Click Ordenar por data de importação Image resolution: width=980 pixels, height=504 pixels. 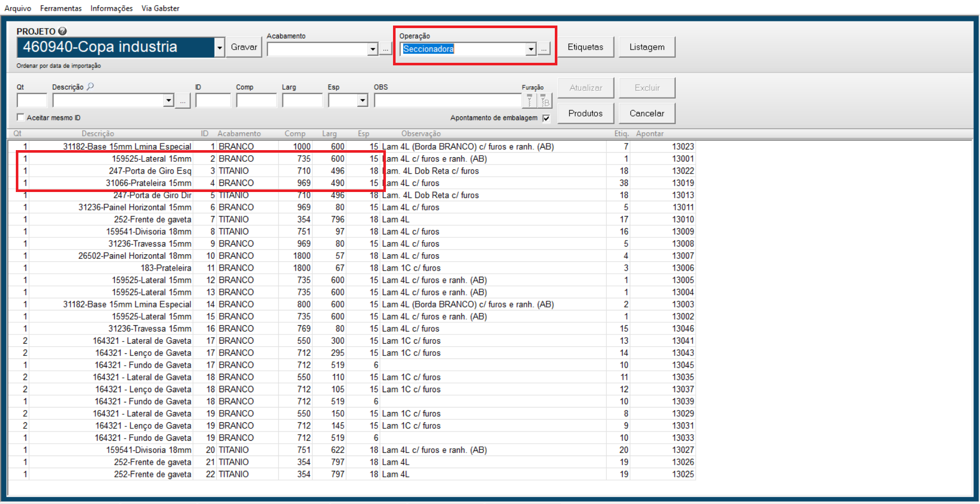pos(59,66)
